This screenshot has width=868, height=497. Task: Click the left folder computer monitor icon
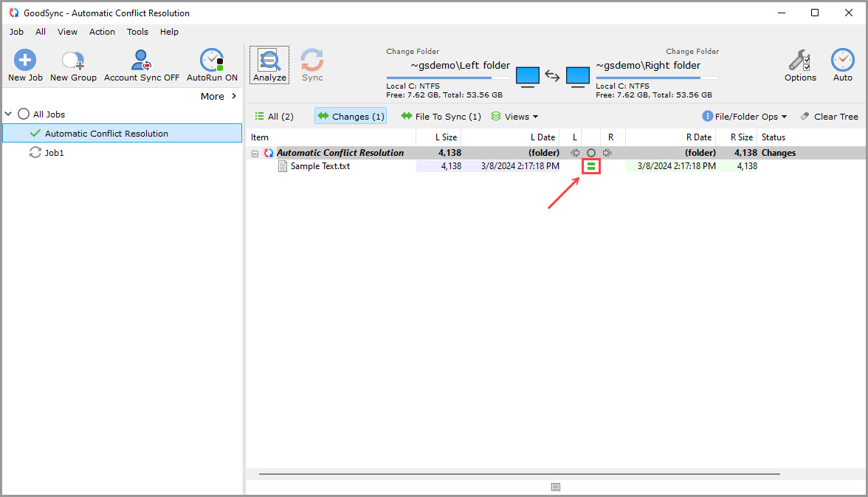pyautogui.click(x=528, y=77)
